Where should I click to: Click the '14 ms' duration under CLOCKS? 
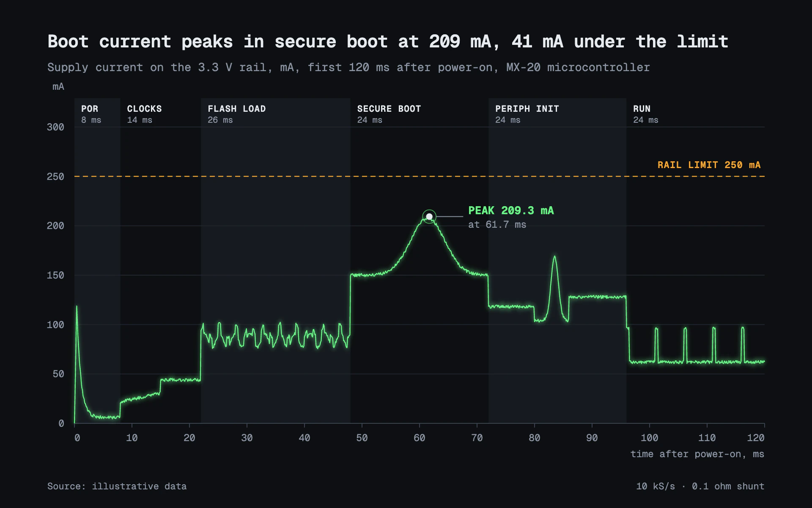pyautogui.click(x=140, y=120)
